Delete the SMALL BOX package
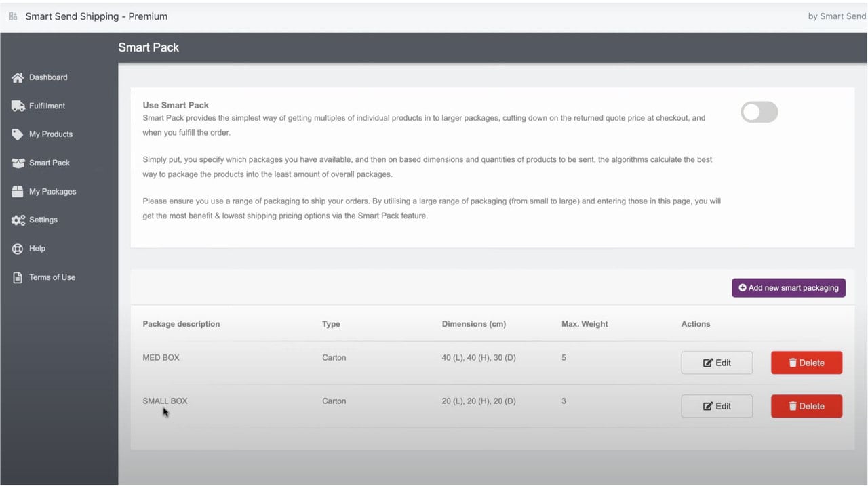Image resolution: width=868 pixels, height=488 pixels. (x=806, y=406)
